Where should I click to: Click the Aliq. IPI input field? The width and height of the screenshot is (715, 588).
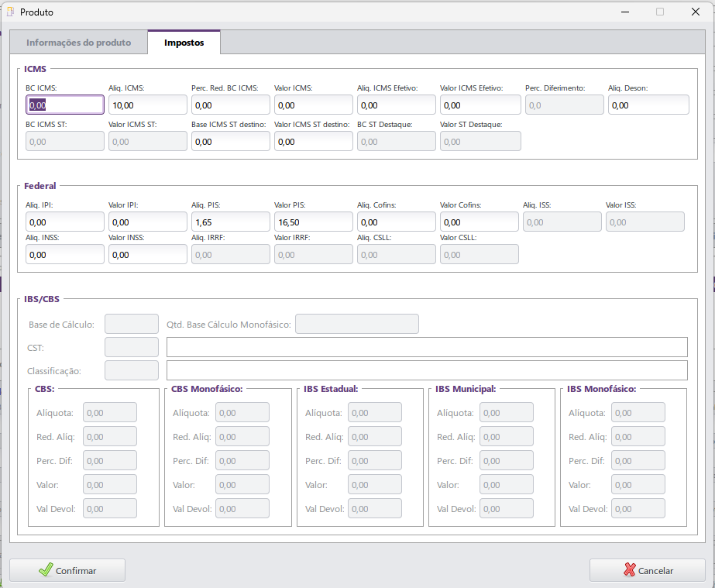click(65, 222)
